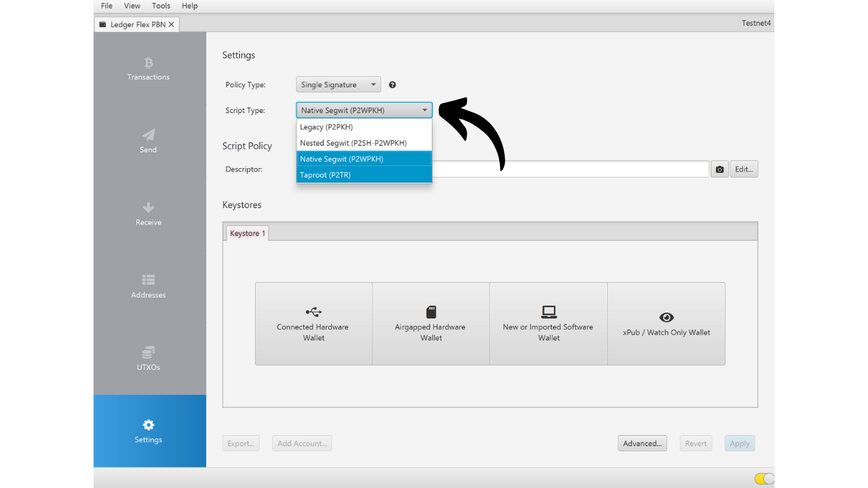Scan descriptor QR with camera icon
The height and width of the screenshot is (488, 868).
click(719, 169)
